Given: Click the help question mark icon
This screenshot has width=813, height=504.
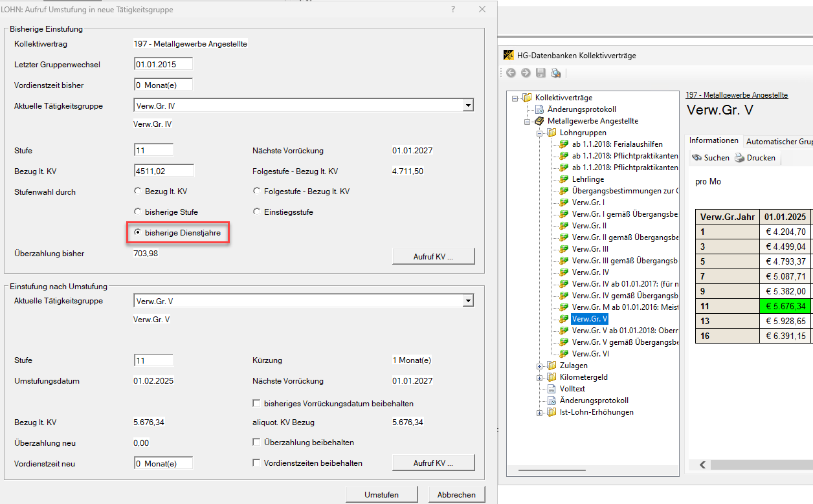Looking at the screenshot, I should coord(453,10).
